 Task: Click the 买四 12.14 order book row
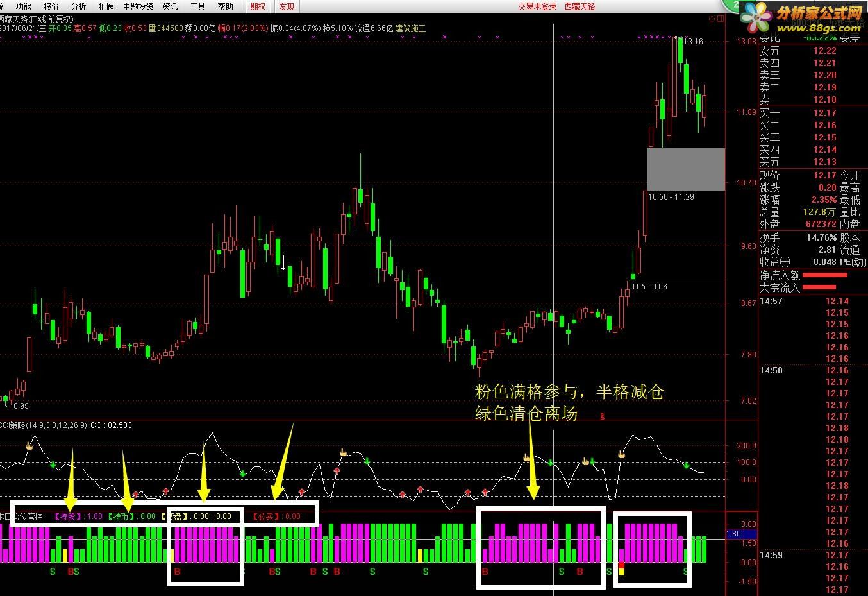(x=798, y=149)
